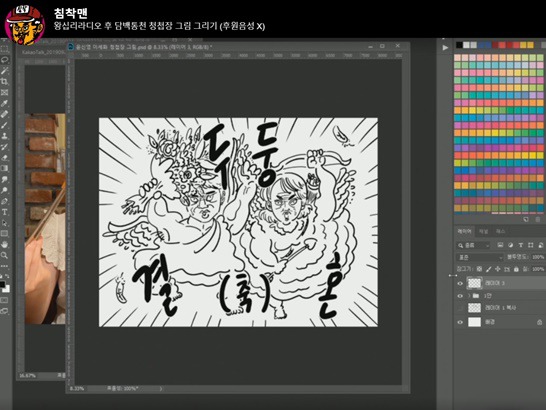The height and width of the screenshot is (410, 546).
Task: Hide 레이어 3 with its eye icon
Action: 460,283
